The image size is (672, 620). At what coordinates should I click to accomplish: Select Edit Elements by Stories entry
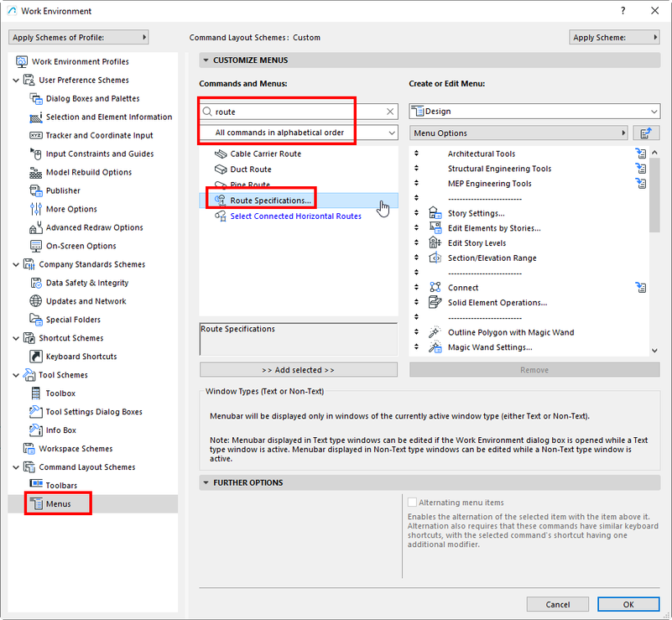pos(494,228)
